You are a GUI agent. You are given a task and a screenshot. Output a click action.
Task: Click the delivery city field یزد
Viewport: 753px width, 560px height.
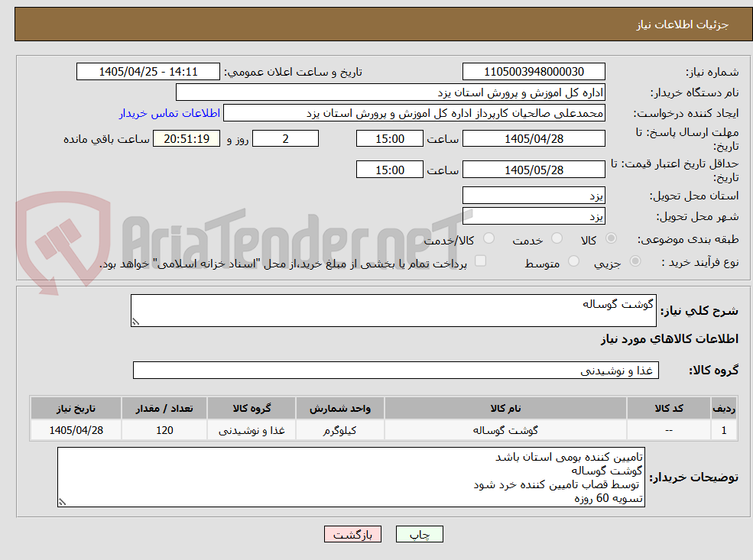click(534, 216)
